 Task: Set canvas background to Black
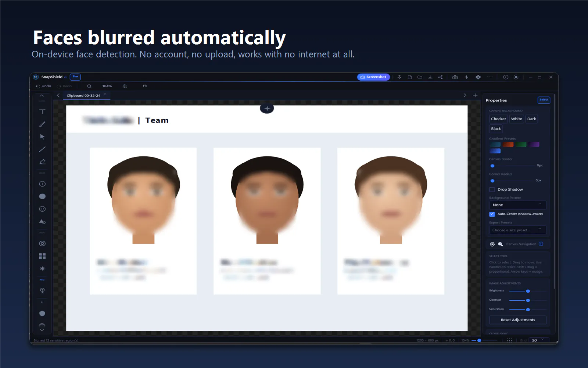pyautogui.click(x=496, y=129)
